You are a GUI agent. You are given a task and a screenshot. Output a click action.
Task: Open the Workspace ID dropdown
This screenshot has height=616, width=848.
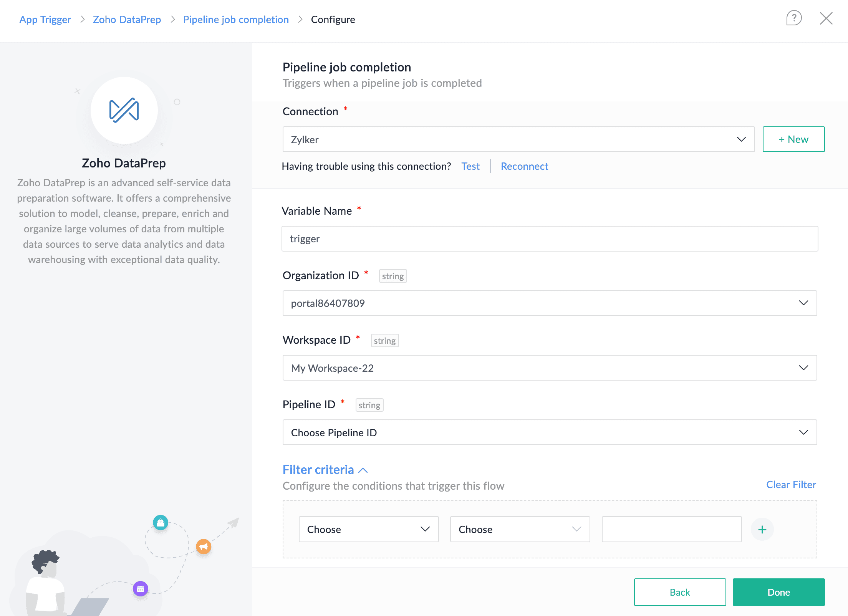click(x=550, y=368)
